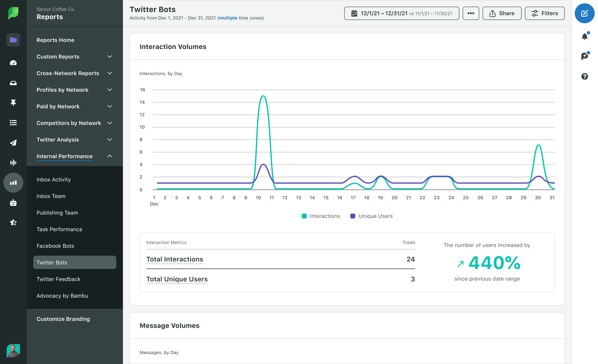Open Publishing Team report
Screen dimensions: 598x364
tap(57, 212)
